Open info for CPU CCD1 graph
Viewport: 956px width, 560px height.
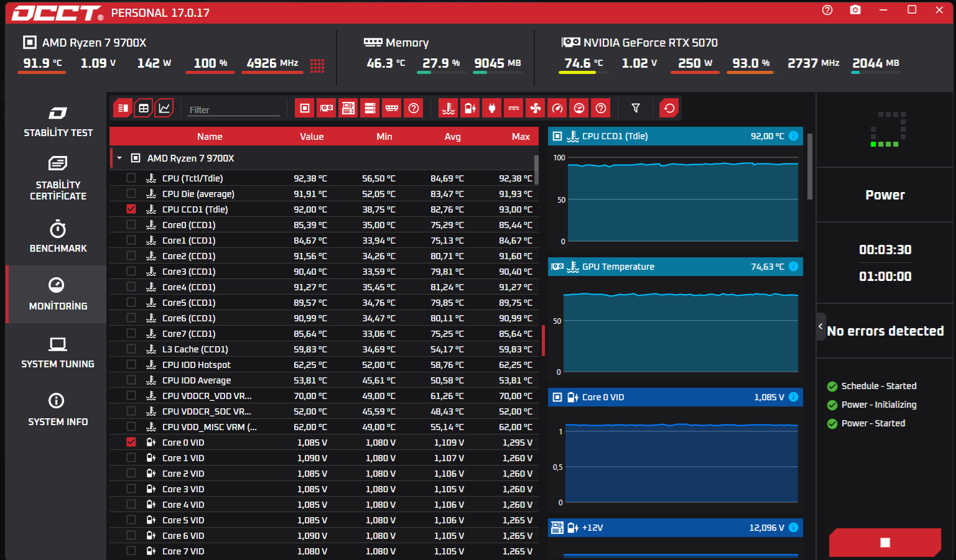794,136
